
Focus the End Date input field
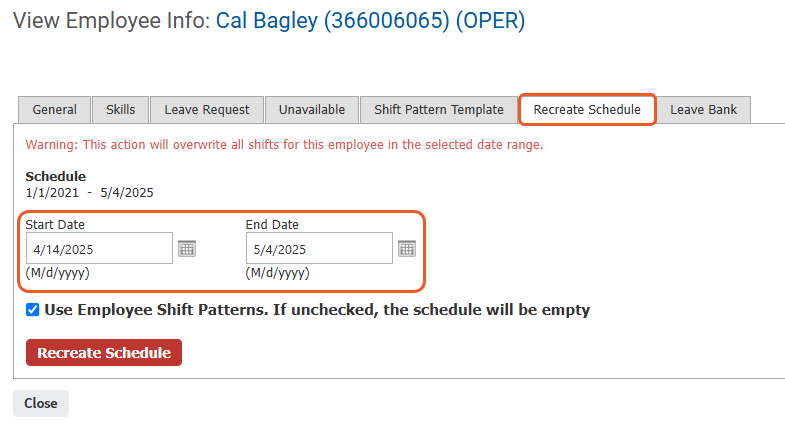click(319, 248)
